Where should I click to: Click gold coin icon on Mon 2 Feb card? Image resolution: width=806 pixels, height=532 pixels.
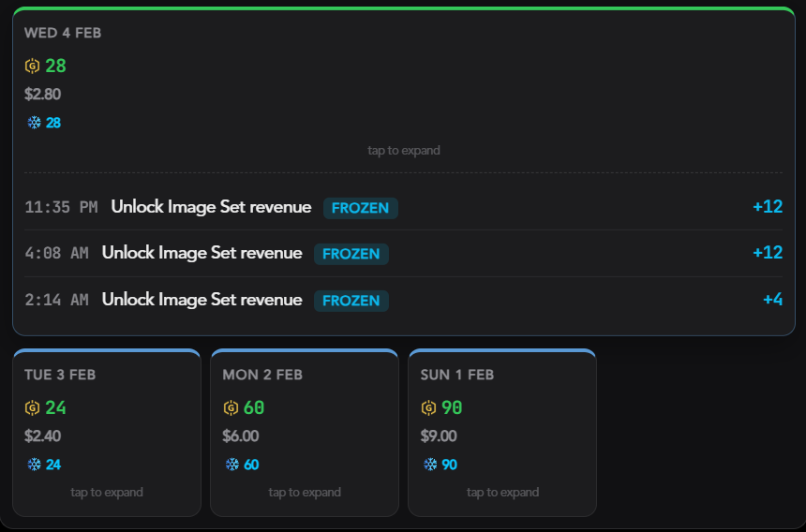point(231,408)
